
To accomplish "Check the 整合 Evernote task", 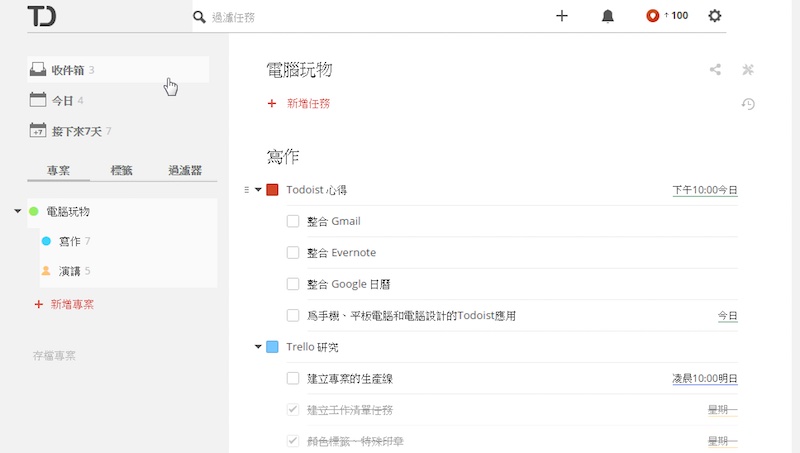I will point(293,253).
